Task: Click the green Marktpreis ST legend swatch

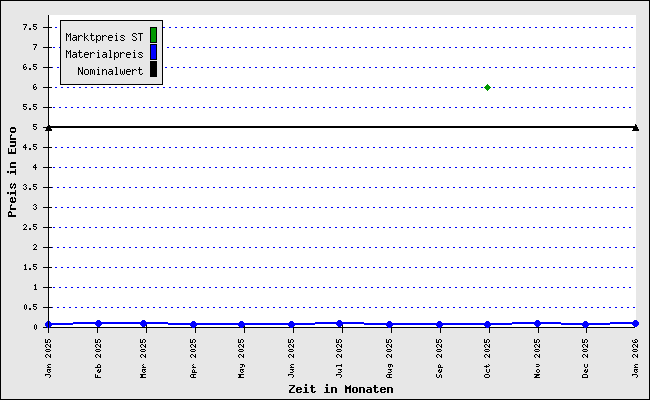Action: [x=153, y=36]
